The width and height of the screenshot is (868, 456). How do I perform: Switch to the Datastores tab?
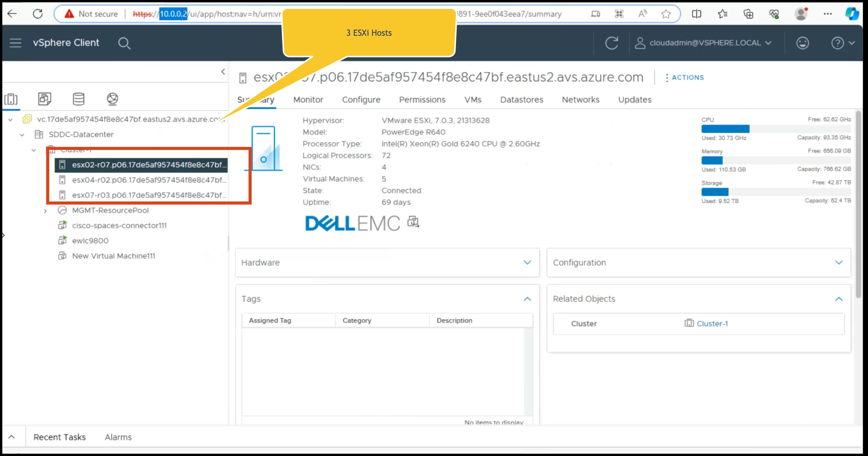521,100
